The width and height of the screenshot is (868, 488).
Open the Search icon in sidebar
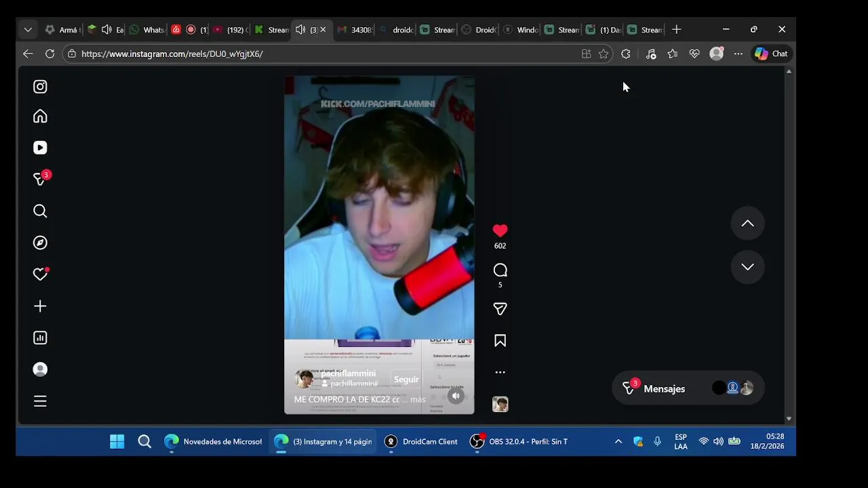pyautogui.click(x=40, y=211)
